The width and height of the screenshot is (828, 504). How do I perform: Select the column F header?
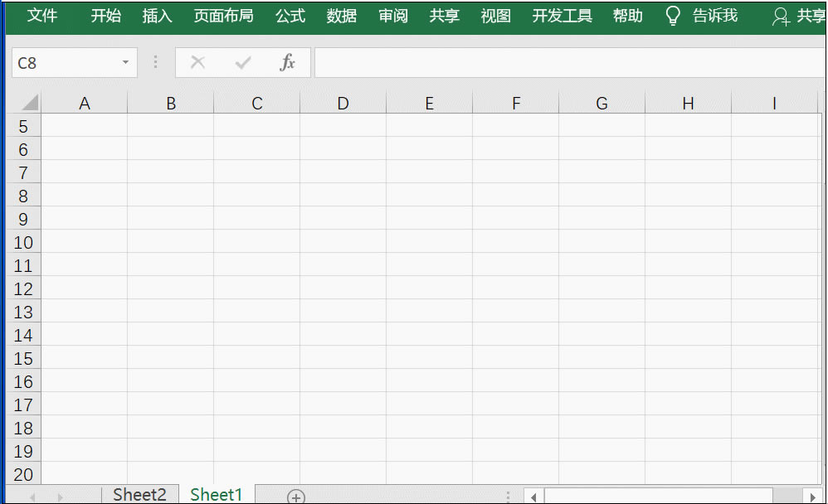tap(515, 103)
